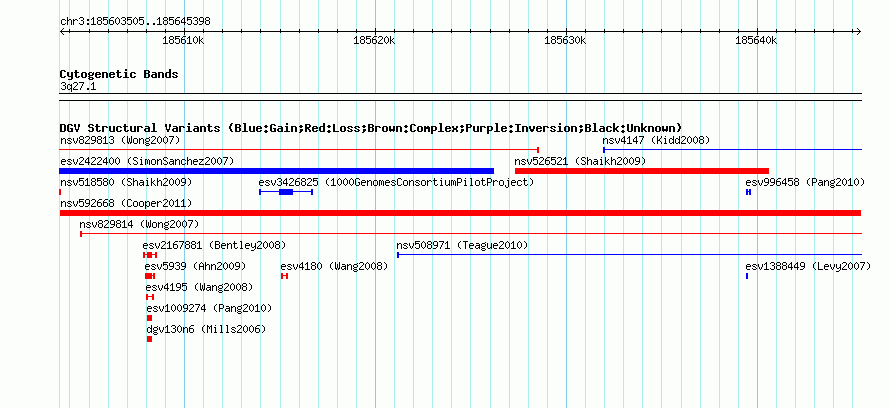Click the DGV Structural Variants track title

coord(371,128)
